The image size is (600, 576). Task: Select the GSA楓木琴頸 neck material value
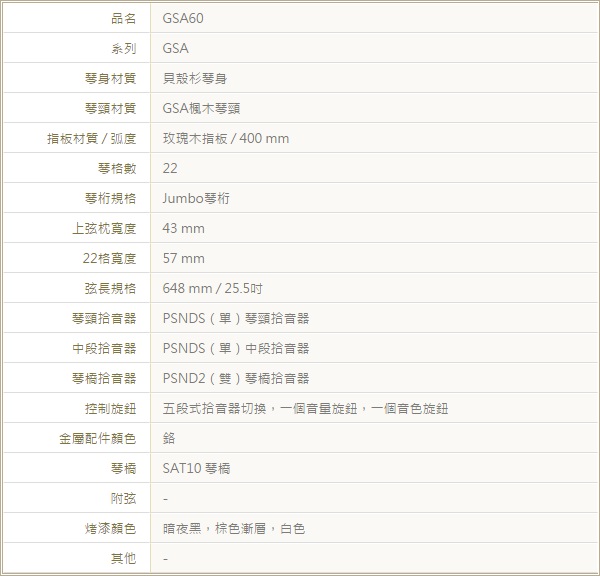click(201, 108)
